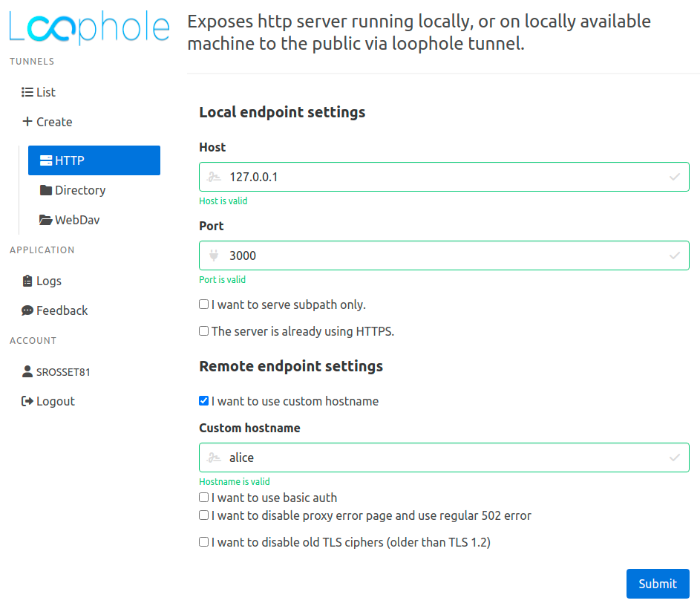Enable serve subpath only checkbox

[204, 304]
